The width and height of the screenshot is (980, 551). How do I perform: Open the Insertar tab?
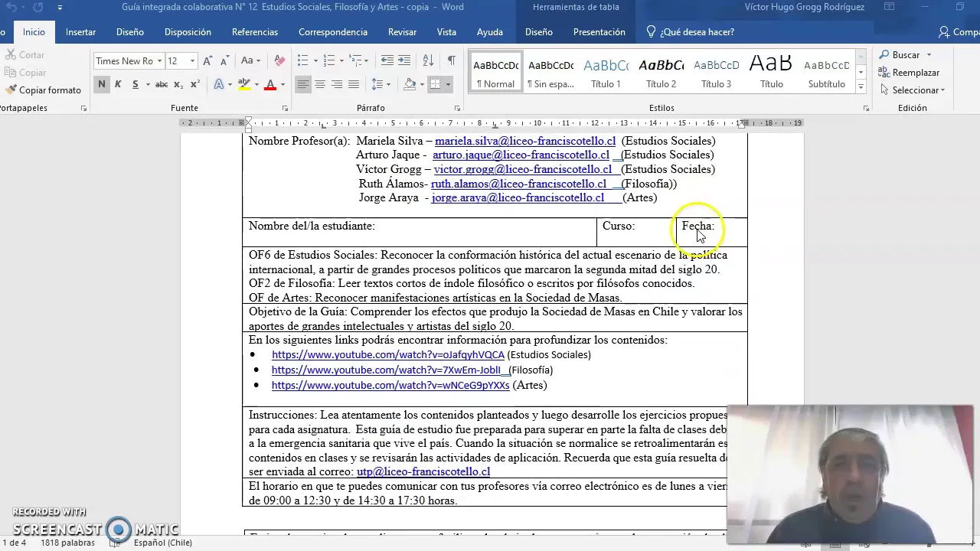click(x=80, y=32)
